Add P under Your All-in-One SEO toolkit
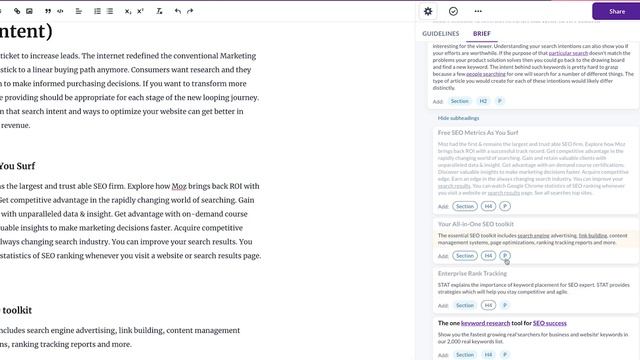 click(x=505, y=256)
